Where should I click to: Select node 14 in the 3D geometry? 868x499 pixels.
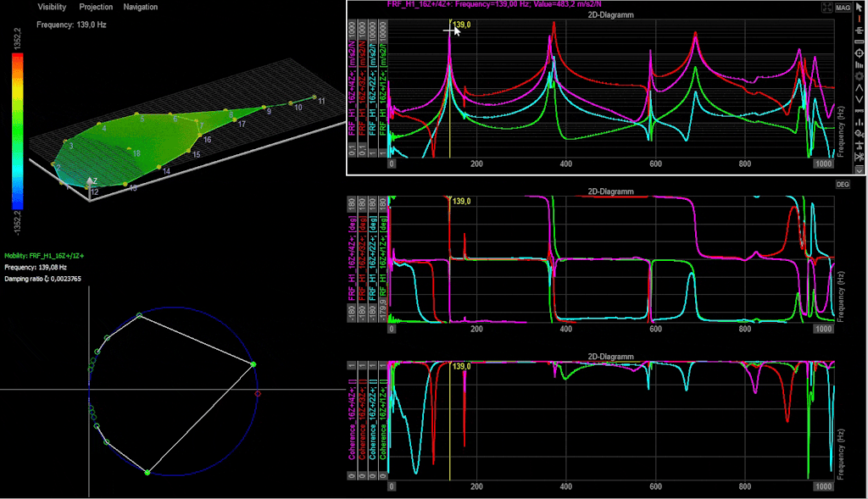(x=159, y=167)
